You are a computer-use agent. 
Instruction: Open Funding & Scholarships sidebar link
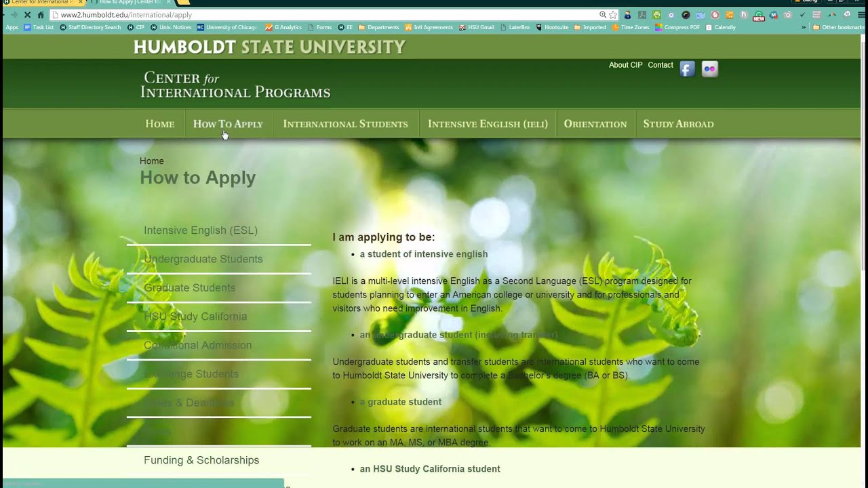coord(201,460)
